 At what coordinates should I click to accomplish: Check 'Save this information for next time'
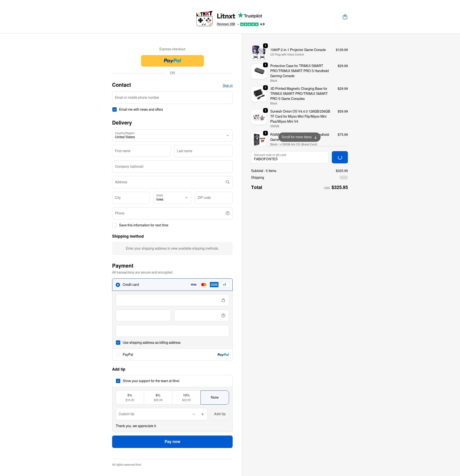click(x=114, y=225)
